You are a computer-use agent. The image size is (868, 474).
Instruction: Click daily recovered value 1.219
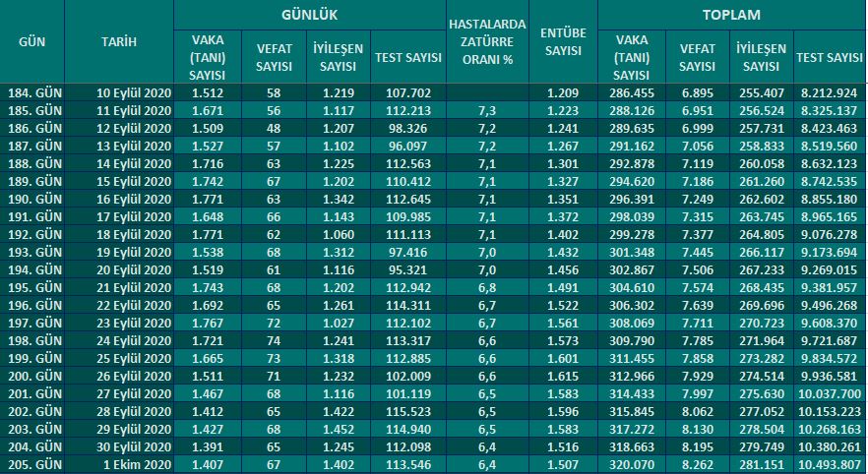click(339, 92)
